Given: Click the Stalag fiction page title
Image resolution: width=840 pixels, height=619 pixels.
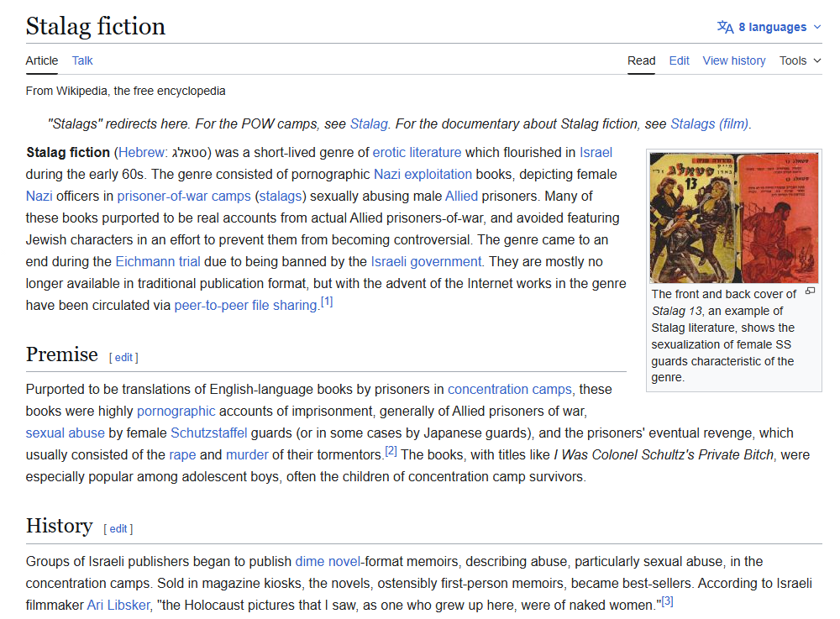Looking at the screenshot, I should (x=96, y=26).
